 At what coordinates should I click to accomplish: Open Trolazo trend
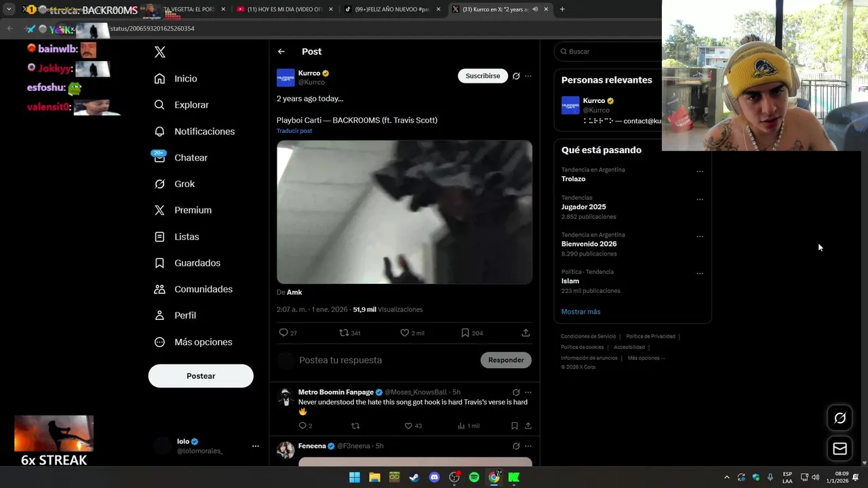(x=573, y=179)
